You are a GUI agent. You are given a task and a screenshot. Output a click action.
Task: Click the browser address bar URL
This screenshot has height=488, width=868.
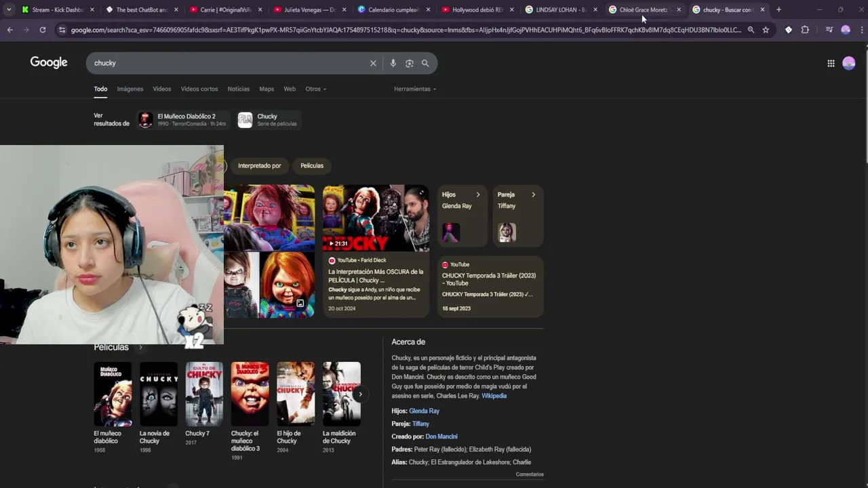406,30
